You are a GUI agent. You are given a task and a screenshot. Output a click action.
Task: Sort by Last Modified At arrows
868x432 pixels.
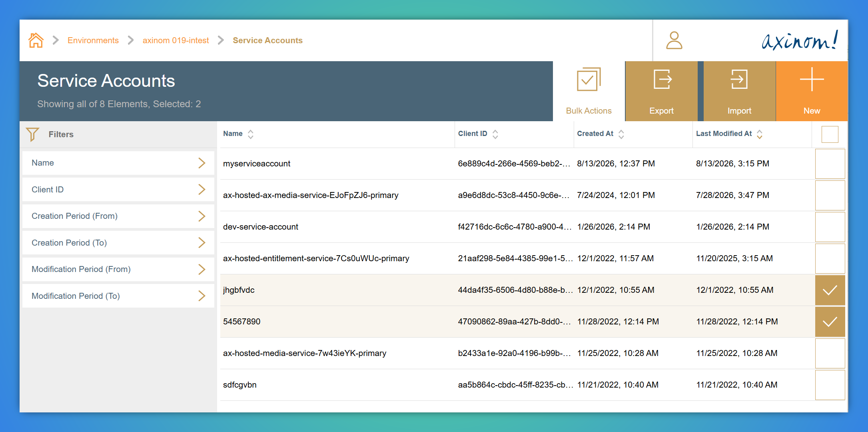(x=760, y=134)
